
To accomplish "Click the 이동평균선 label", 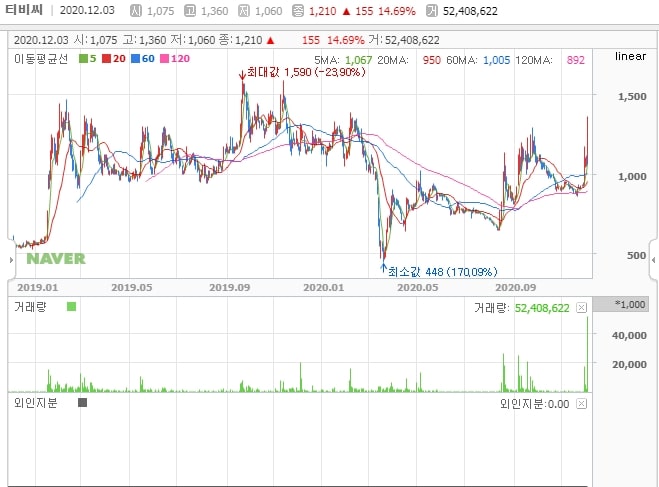I will tap(41, 59).
